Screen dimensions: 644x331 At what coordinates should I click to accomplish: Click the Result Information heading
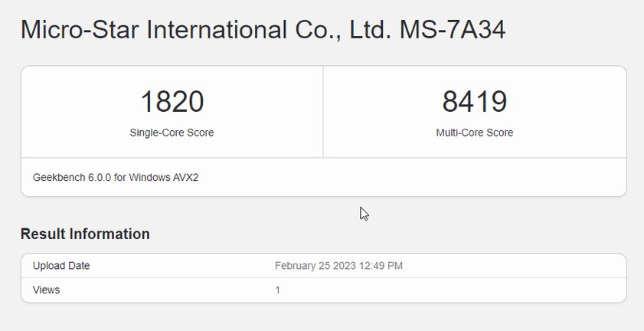[85, 234]
